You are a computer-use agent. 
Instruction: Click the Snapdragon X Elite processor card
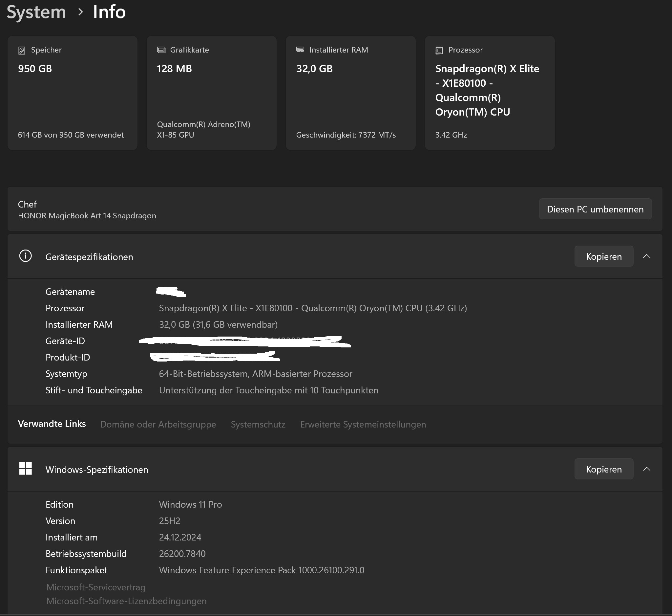tap(489, 93)
